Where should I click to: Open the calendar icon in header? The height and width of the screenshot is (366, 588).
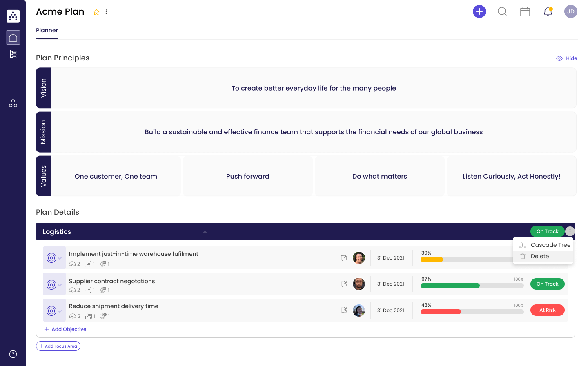pyautogui.click(x=525, y=11)
